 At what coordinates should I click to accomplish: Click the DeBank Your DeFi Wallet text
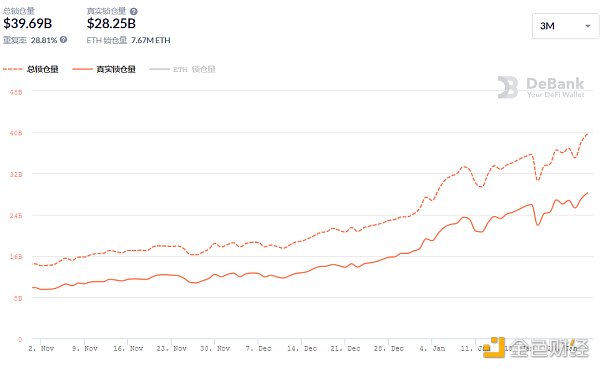coord(555,87)
